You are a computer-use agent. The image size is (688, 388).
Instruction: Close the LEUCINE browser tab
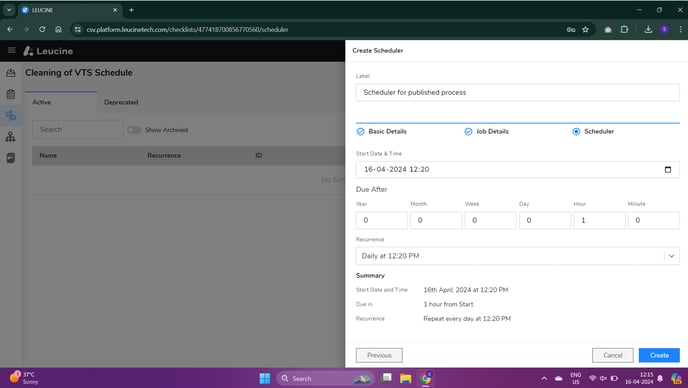tap(115, 10)
